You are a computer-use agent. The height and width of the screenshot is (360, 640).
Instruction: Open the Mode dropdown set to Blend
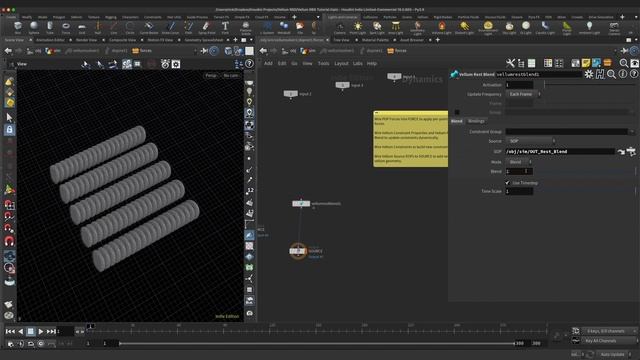pyautogui.click(x=518, y=162)
